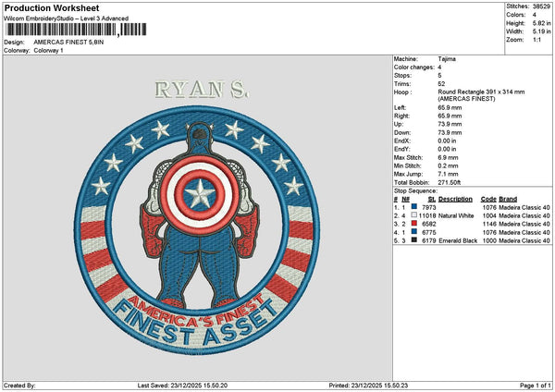Click the 'Printed: 23/12/2025 15.50.23' text
This screenshot has width=555, height=392.
(368, 386)
